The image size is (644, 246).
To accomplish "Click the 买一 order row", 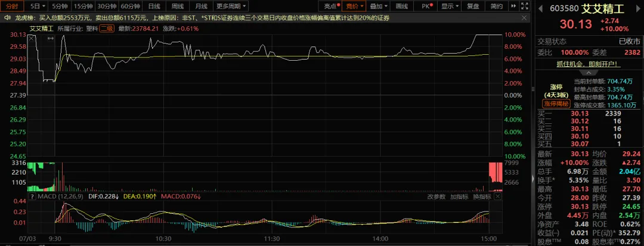I will tap(589, 114).
